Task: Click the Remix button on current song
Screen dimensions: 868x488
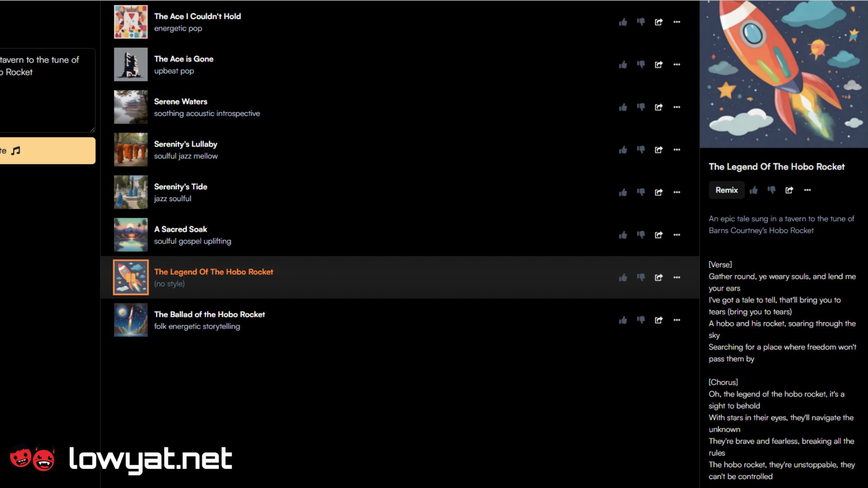Action: tap(726, 190)
